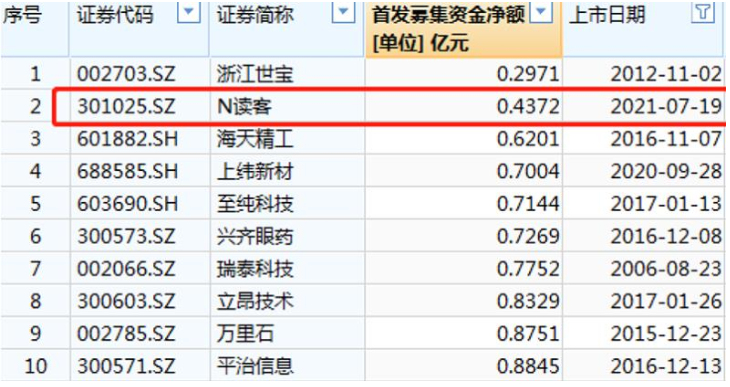The width and height of the screenshot is (730, 387).
Task: Select code cell 300573.SZ
Action: pyautogui.click(x=126, y=236)
